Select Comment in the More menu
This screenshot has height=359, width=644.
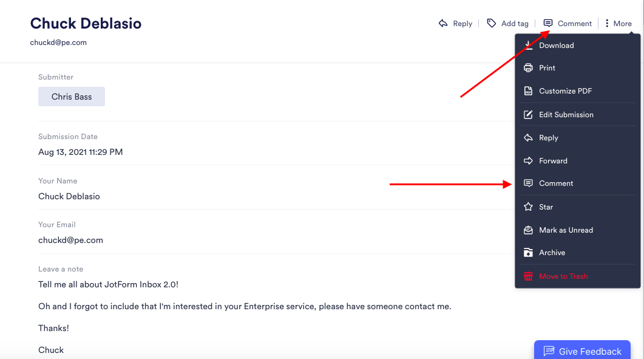pos(556,183)
